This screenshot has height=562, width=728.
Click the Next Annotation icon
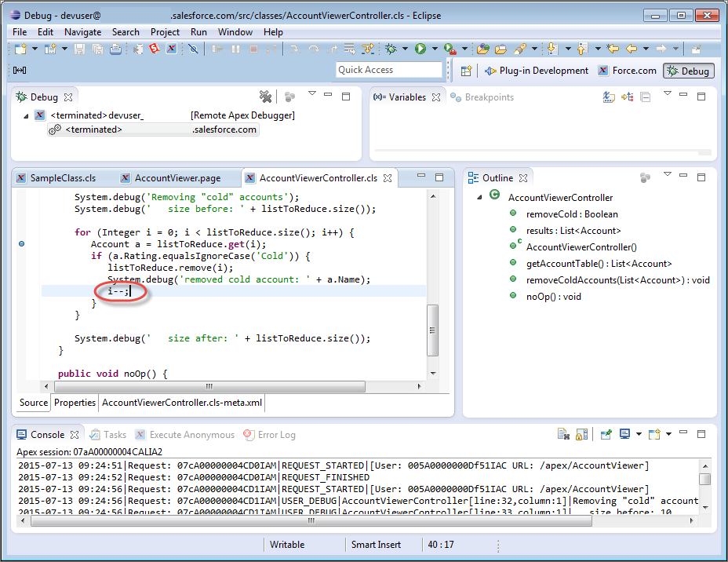point(552,49)
